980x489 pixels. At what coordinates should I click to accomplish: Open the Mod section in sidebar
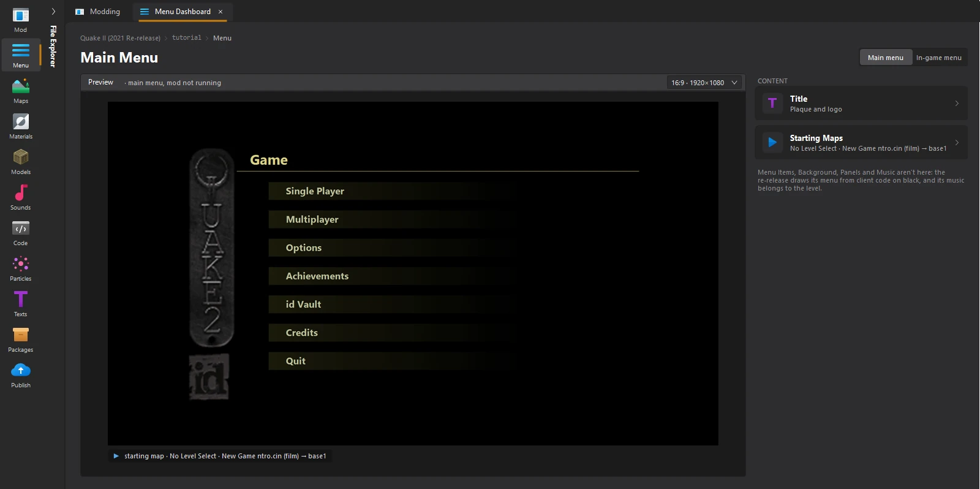click(21, 20)
